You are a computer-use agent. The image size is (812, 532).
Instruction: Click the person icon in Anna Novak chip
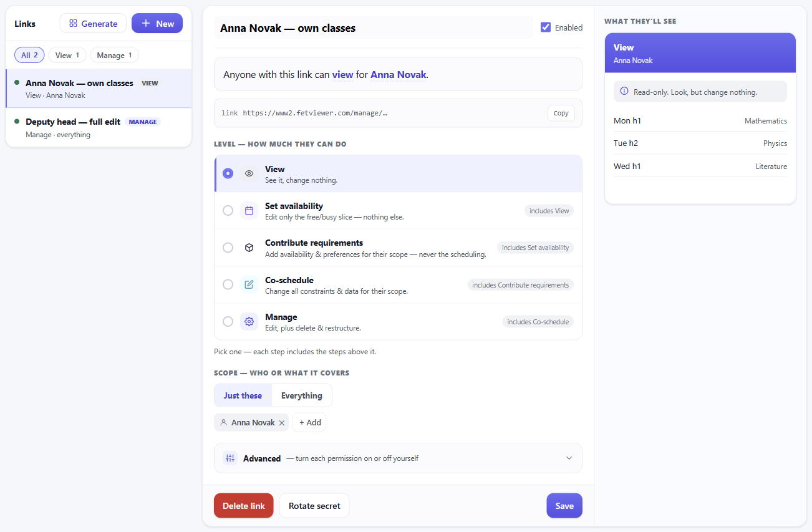[x=224, y=422]
